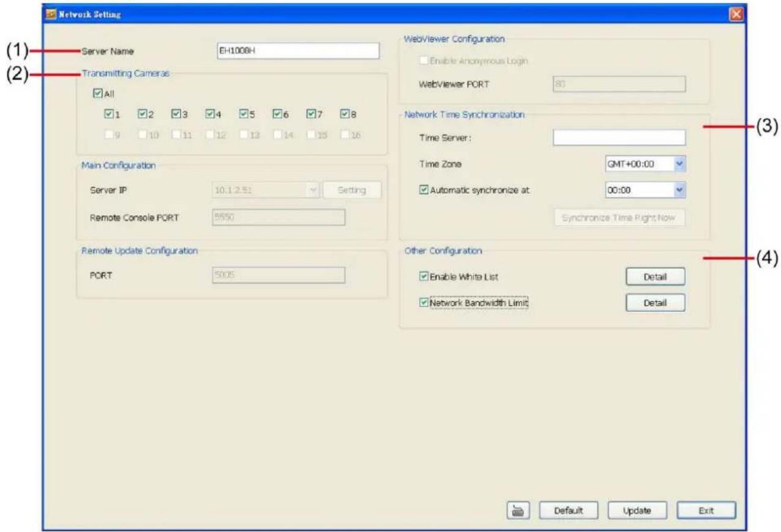Click camera 16 checkbox
The height and width of the screenshot is (532, 781).
(344, 133)
